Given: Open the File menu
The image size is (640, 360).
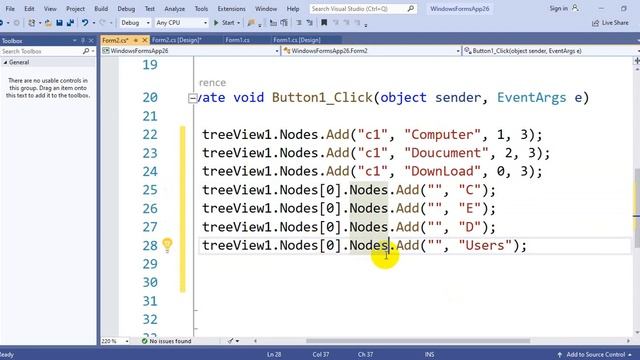Looking at the screenshot, I should [10, 9].
